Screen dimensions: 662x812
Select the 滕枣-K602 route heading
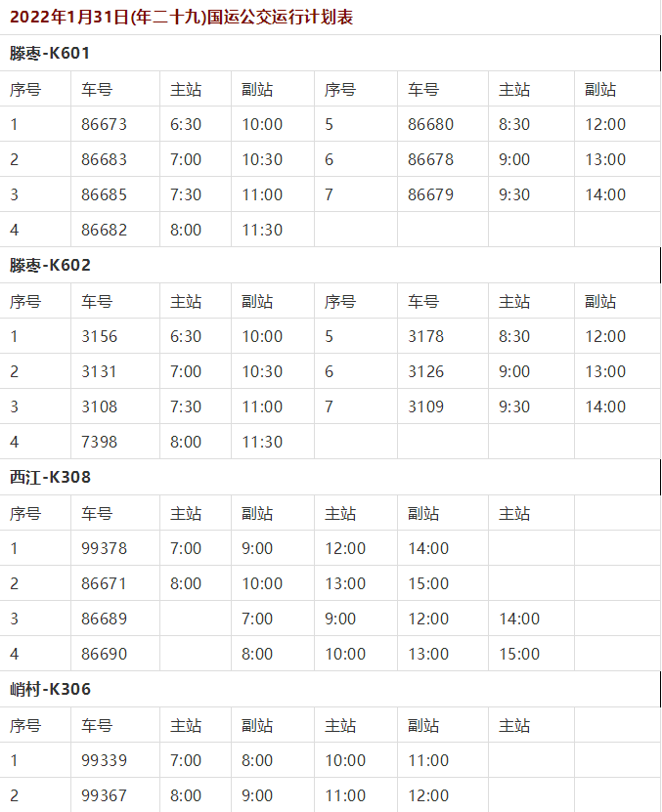(50, 265)
